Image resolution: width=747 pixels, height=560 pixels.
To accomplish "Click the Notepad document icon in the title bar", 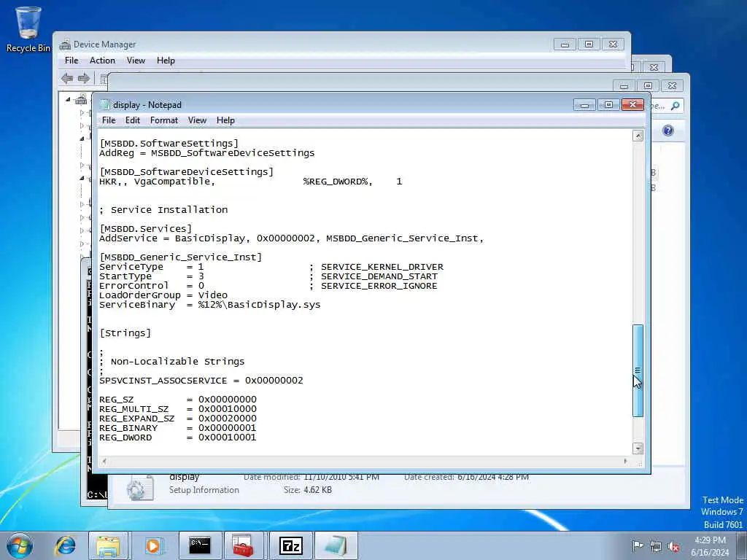I will tap(104, 105).
